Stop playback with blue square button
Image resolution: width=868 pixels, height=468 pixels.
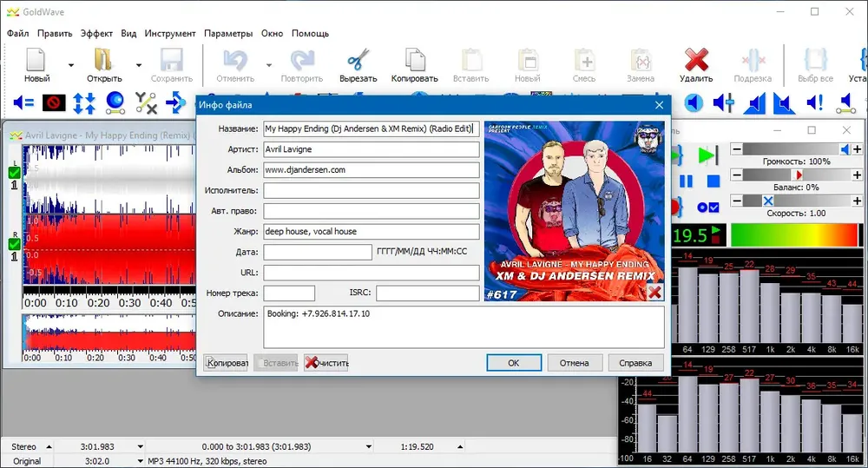tap(713, 181)
